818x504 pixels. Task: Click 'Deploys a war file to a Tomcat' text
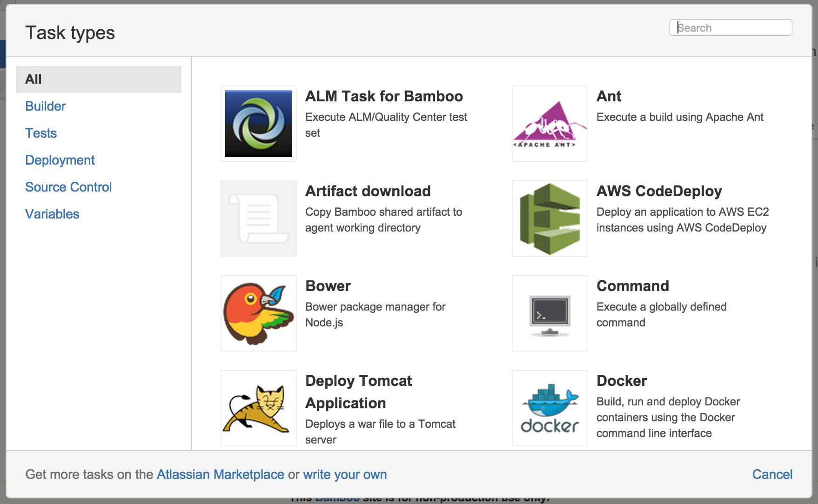380,432
